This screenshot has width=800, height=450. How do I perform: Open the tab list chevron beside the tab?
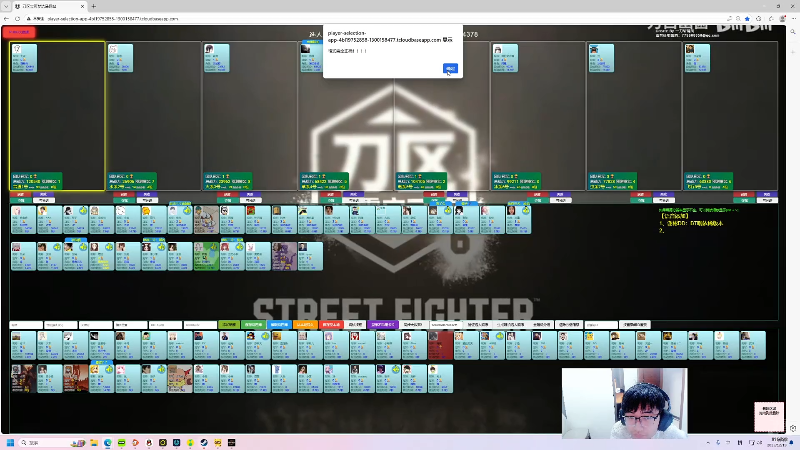tap(6, 6)
